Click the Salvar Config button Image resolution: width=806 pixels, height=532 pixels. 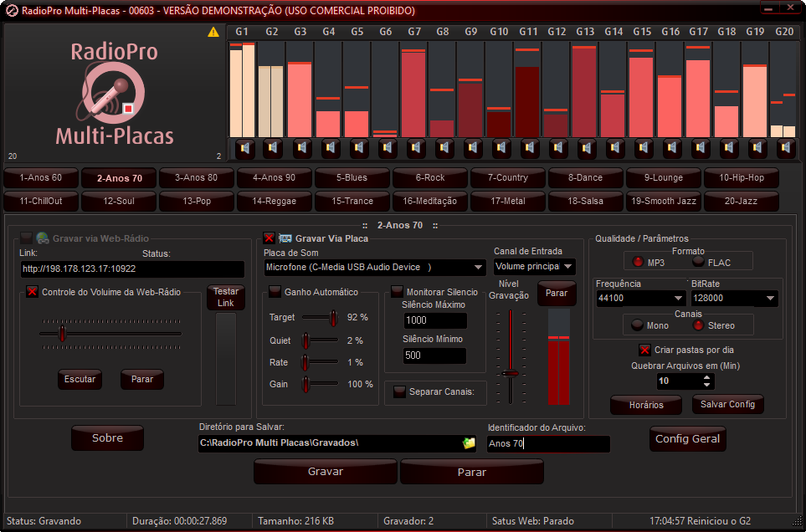728,405
